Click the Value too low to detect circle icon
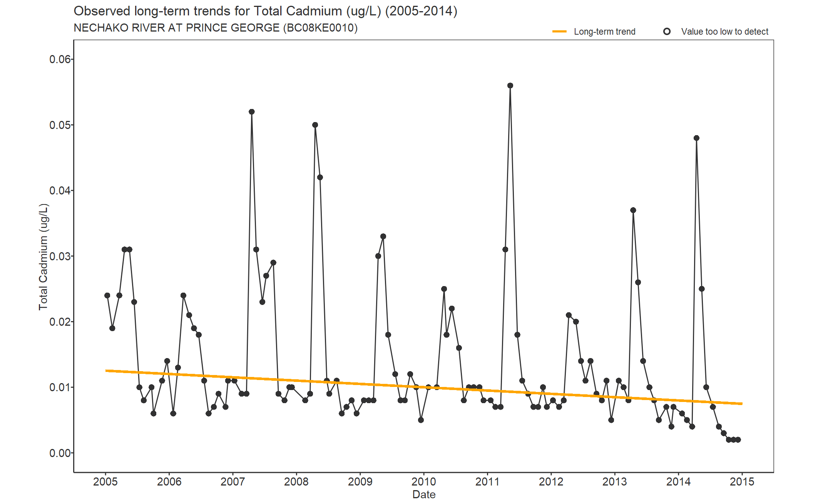The width and height of the screenshot is (813, 504). (667, 32)
